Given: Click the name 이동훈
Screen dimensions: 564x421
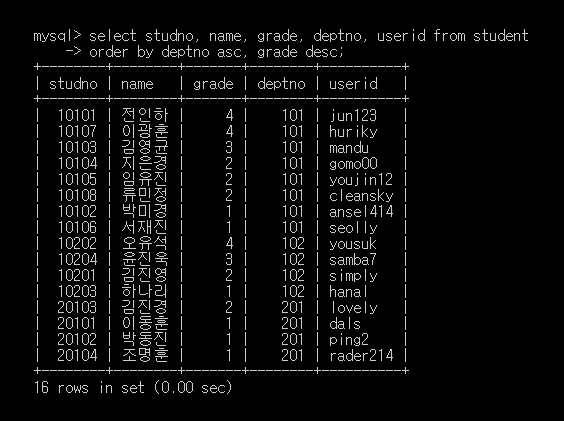Looking at the screenshot, I should (145, 323).
